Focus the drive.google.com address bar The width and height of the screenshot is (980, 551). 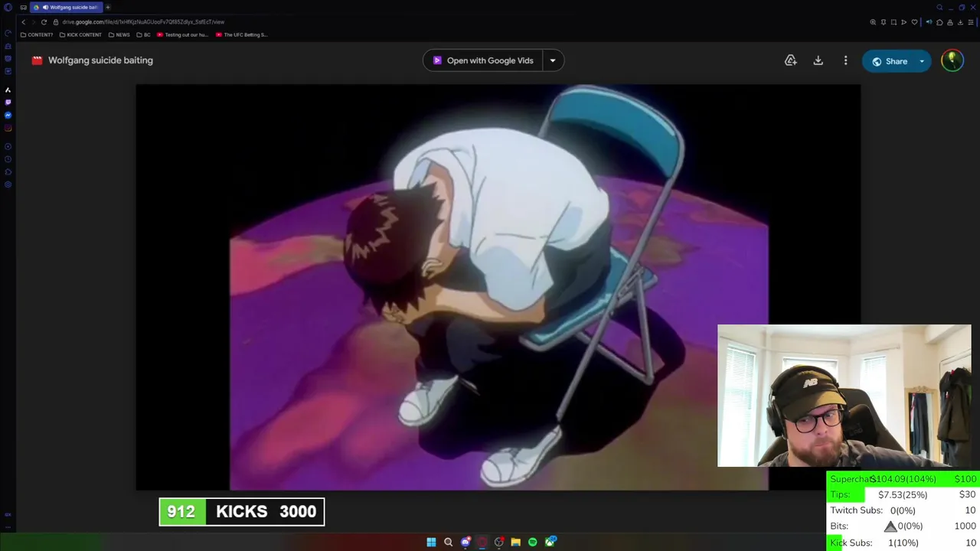[143, 22]
